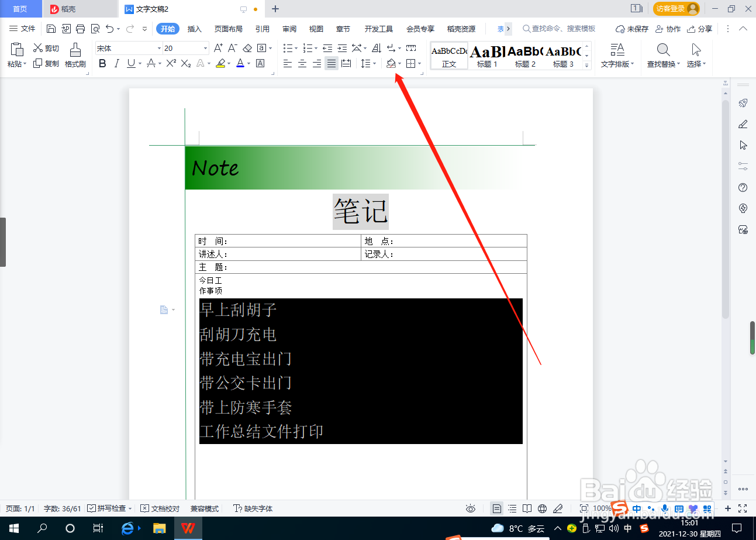The width and height of the screenshot is (756, 540).
Task: Clear formatting with eraser icon
Action: click(247, 48)
